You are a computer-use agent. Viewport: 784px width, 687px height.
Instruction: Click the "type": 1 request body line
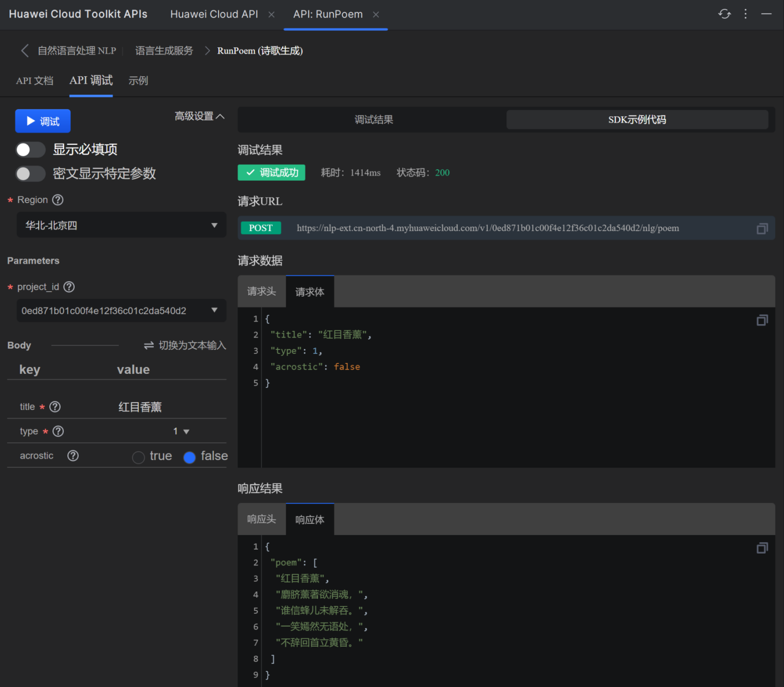297,351
